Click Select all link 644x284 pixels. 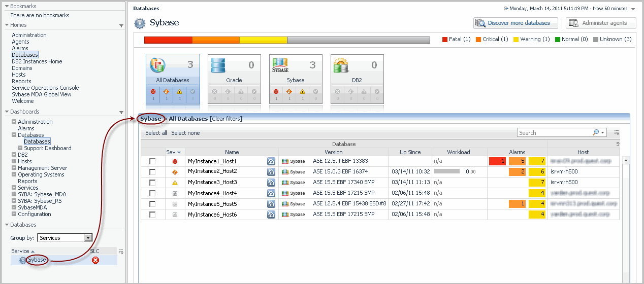[x=156, y=133]
